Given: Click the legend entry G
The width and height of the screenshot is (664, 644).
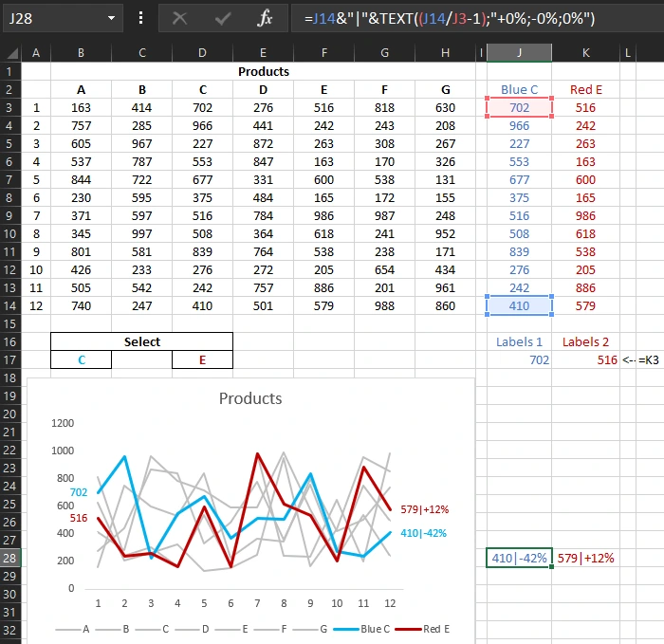Looking at the screenshot, I should click(x=310, y=629).
